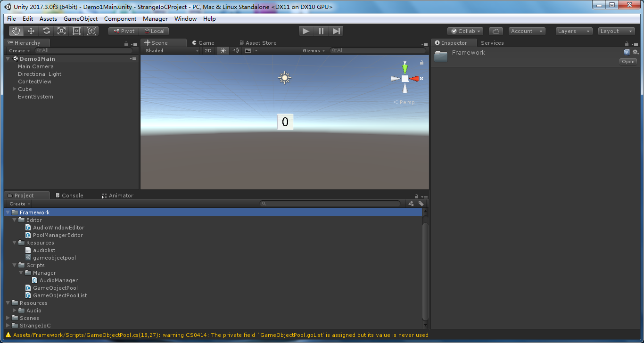Screen dimensions: 644x343
Task: Toggle Local handle rotation
Action: [x=154, y=31]
